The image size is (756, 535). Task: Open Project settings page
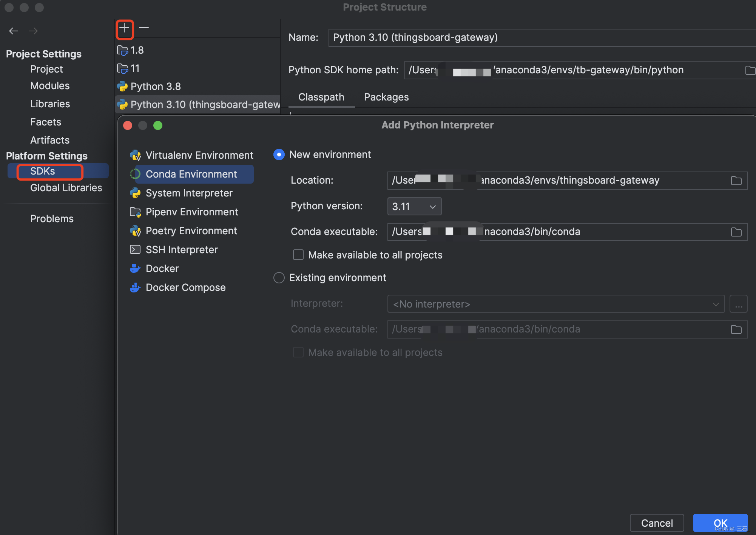46,69
